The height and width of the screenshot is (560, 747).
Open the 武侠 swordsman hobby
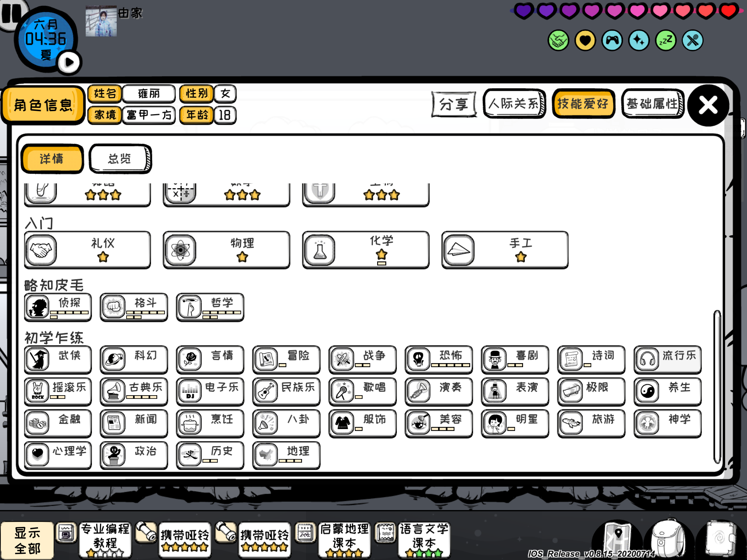pyautogui.click(x=58, y=360)
